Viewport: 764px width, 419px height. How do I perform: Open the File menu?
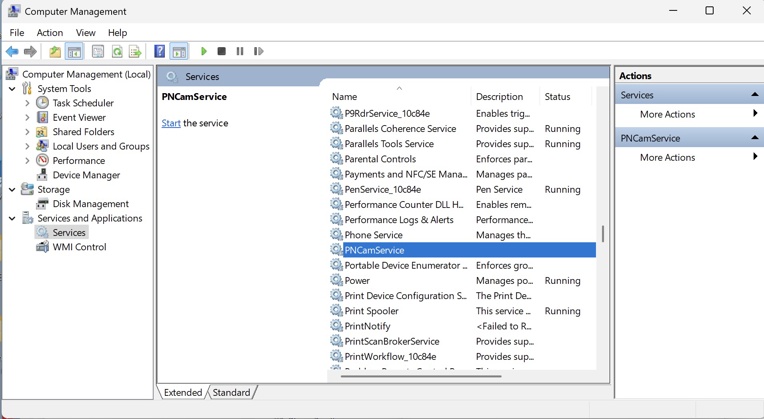17,33
